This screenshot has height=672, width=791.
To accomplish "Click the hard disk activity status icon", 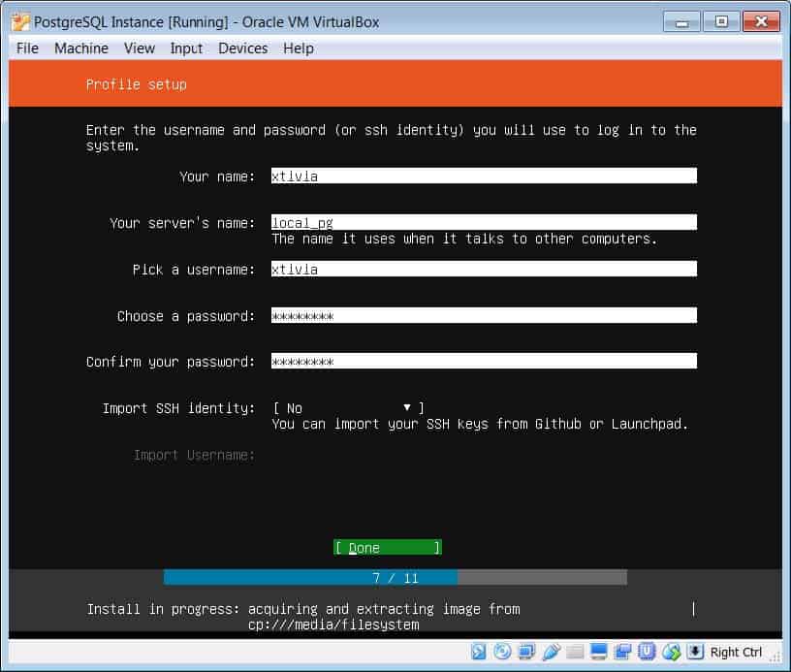I will tap(478, 652).
